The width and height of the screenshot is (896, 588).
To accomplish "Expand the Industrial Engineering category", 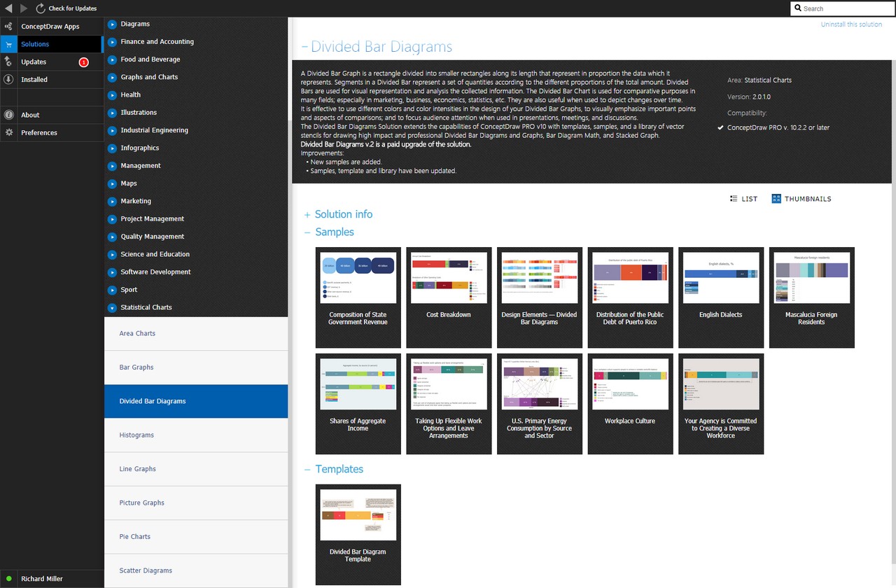I will pyautogui.click(x=112, y=130).
